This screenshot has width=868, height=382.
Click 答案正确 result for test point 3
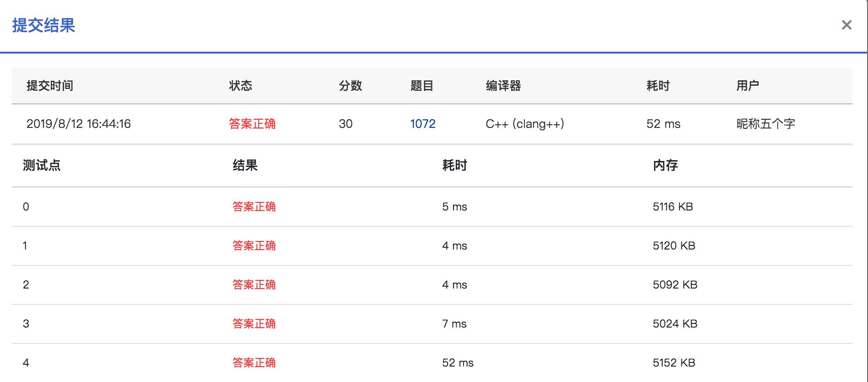click(254, 324)
